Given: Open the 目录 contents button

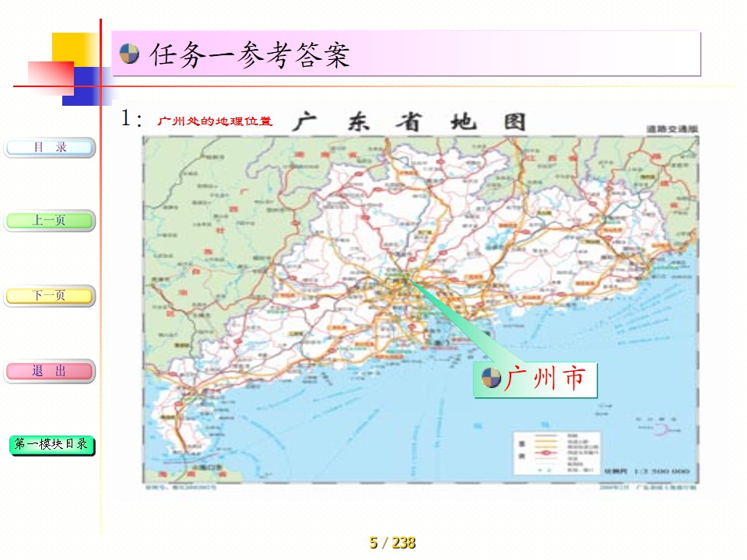Looking at the screenshot, I should [50, 147].
